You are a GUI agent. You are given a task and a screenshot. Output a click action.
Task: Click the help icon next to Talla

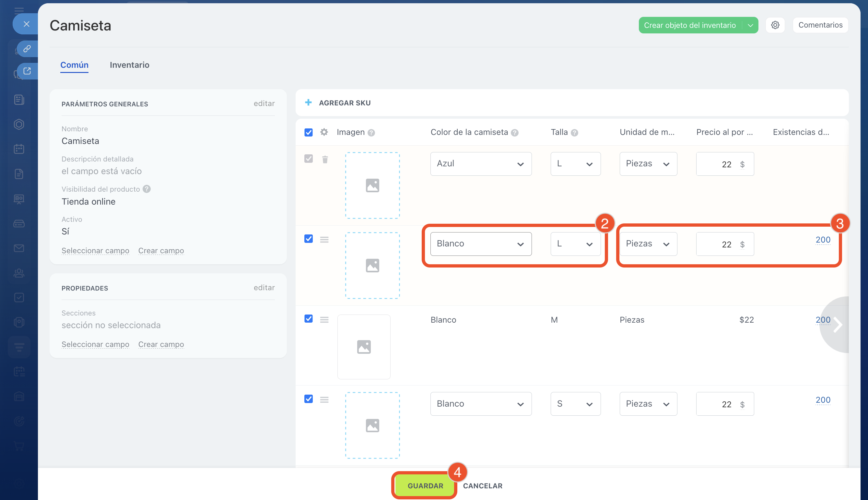coord(575,133)
